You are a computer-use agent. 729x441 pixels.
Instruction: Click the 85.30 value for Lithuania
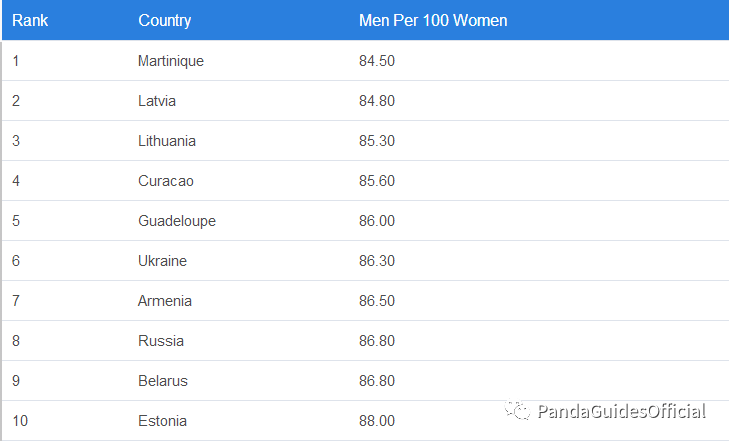[377, 141]
